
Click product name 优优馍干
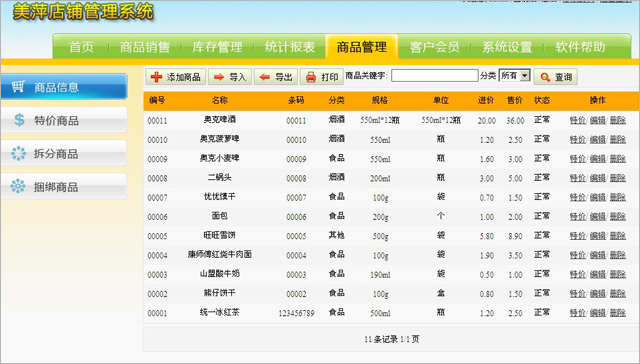[x=220, y=197]
